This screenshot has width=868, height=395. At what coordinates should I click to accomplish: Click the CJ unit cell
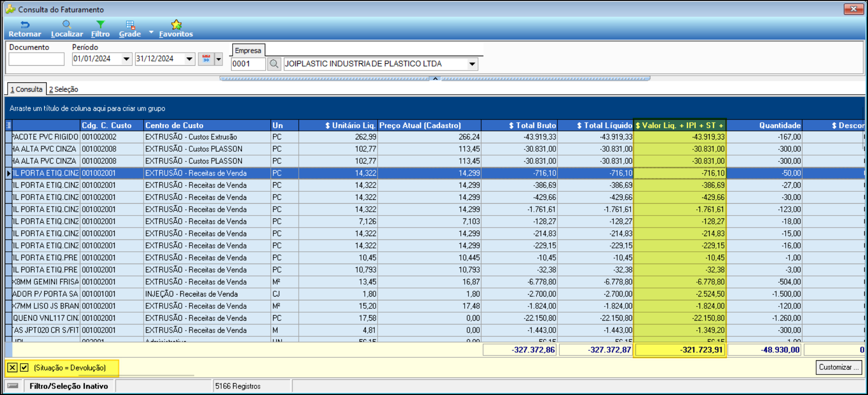[x=284, y=294]
